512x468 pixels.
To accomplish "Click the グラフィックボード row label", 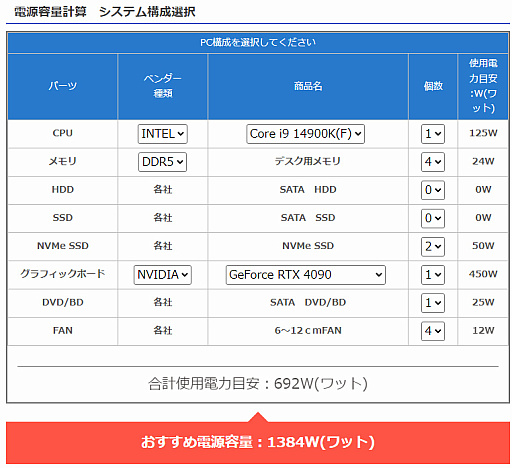I will (x=63, y=274).
